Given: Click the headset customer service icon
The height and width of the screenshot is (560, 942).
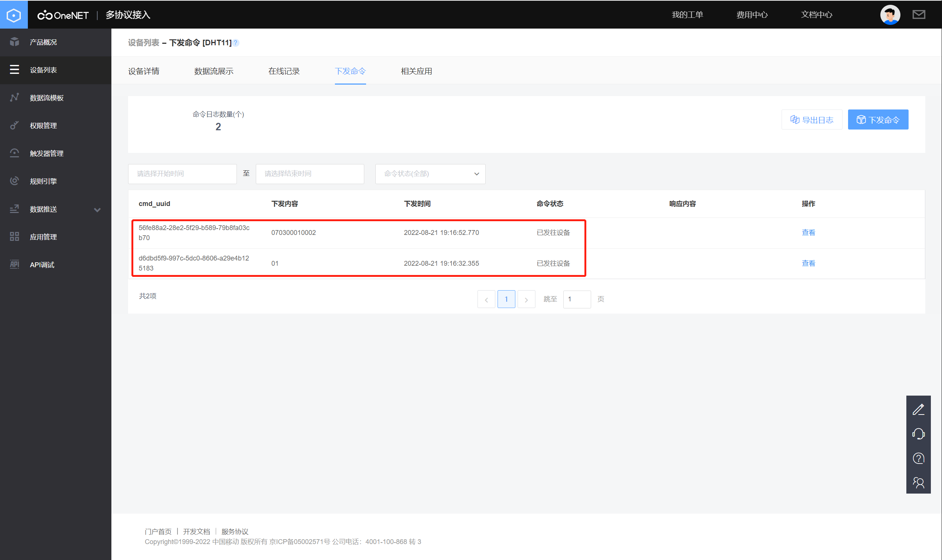Looking at the screenshot, I should click(x=918, y=434).
